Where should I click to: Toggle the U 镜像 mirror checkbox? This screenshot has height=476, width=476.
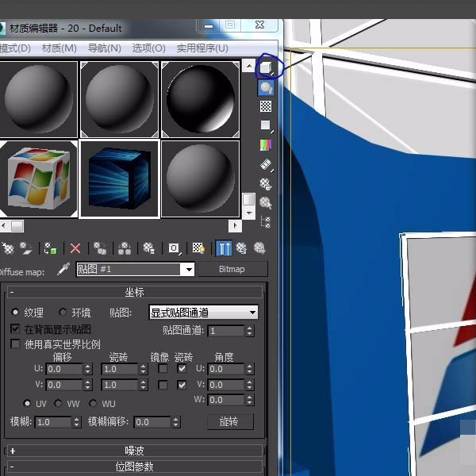point(163,369)
